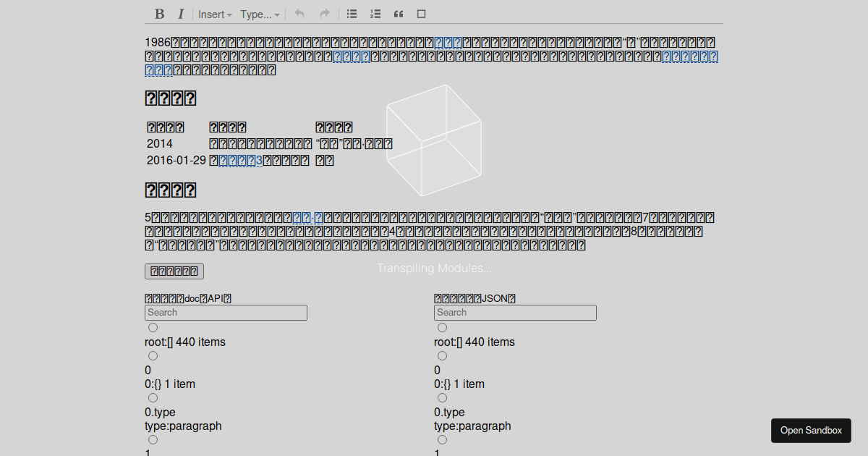Toggle bold formatting in the toolbar
The width and height of the screenshot is (868, 456).
click(x=158, y=13)
